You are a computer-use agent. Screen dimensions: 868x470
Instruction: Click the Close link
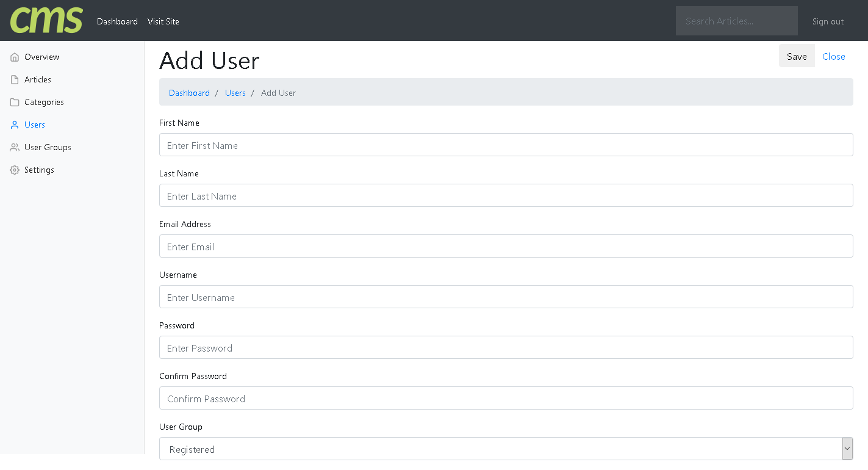tap(833, 56)
